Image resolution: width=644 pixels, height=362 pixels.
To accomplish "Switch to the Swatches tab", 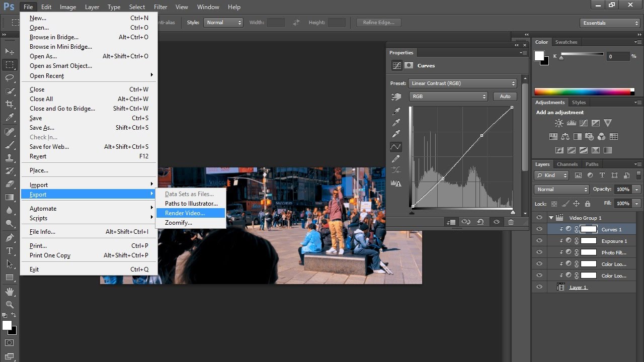I will 566,42.
